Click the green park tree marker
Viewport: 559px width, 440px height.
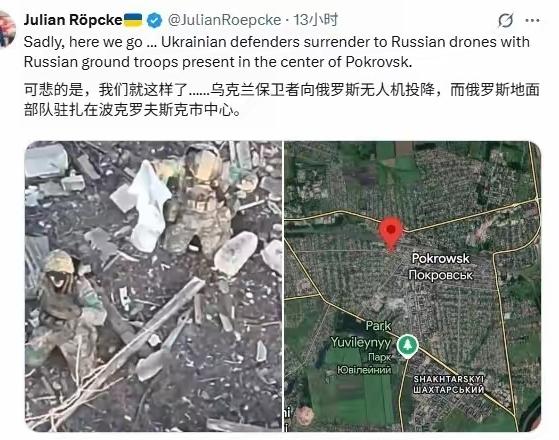[407, 346]
